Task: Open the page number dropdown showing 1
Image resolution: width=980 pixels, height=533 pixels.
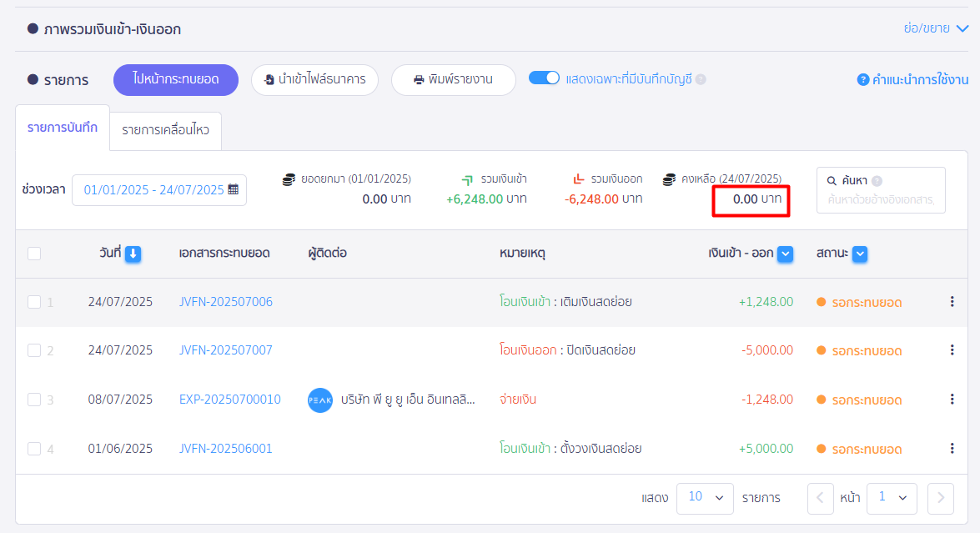Action: point(892,498)
